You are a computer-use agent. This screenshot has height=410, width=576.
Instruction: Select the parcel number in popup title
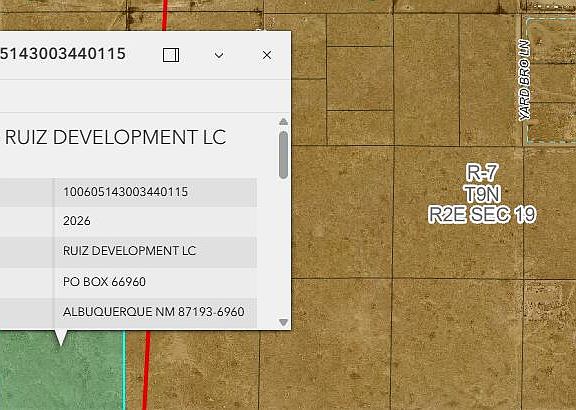coord(62,54)
